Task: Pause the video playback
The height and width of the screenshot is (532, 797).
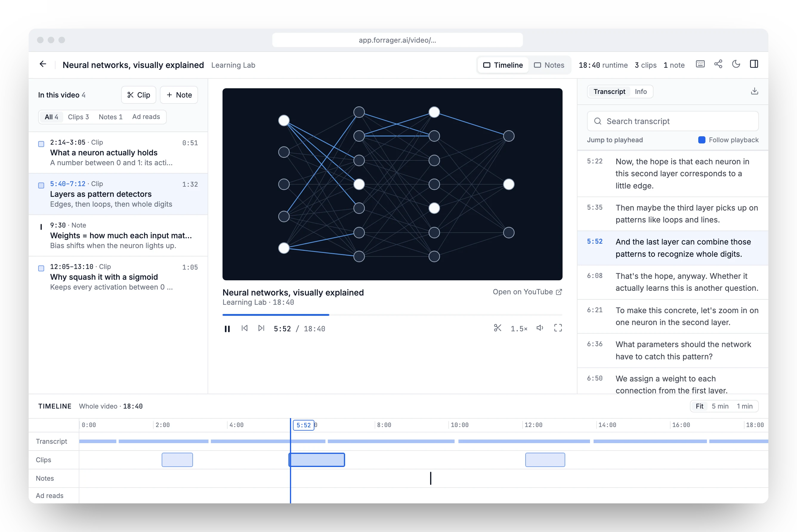Action: tap(227, 328)
